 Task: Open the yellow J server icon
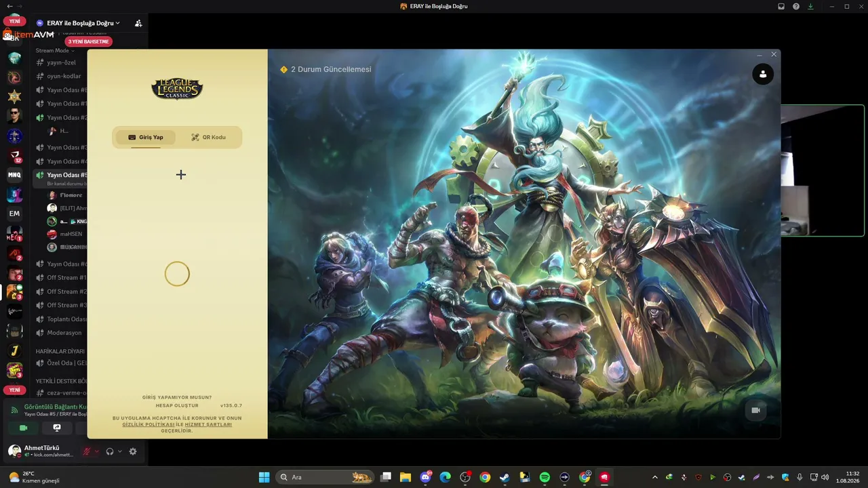(x=14, y=351)
